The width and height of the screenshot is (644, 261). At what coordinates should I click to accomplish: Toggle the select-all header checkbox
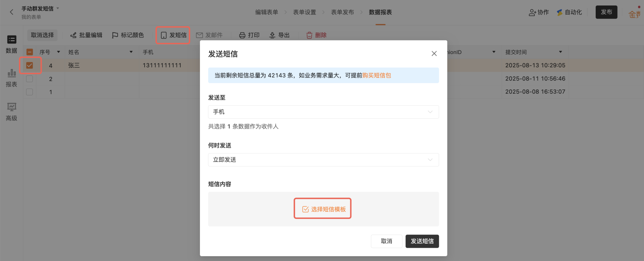click(29, 52)
